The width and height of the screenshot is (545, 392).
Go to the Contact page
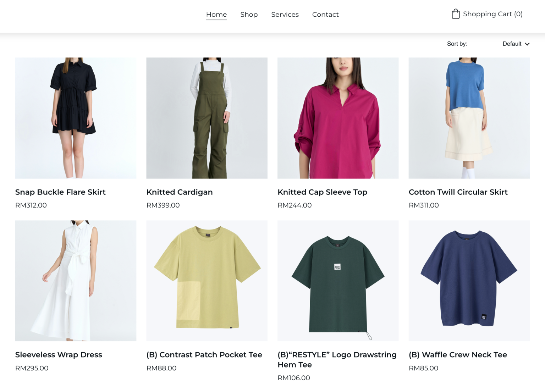pos(325,15)
